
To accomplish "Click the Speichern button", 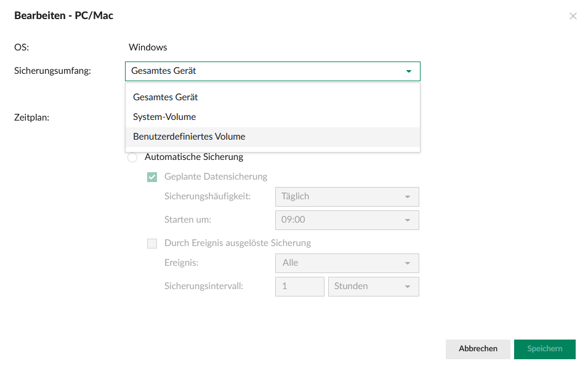I will [544, 349].
